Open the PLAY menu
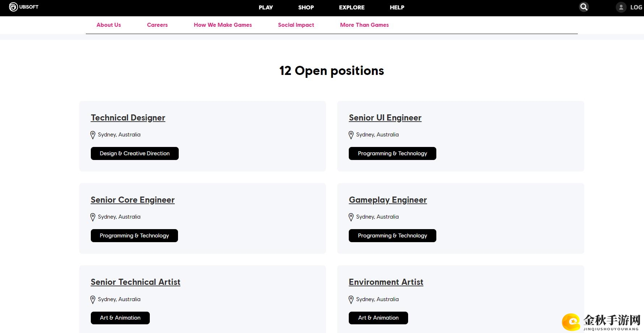 coord(266,7)
